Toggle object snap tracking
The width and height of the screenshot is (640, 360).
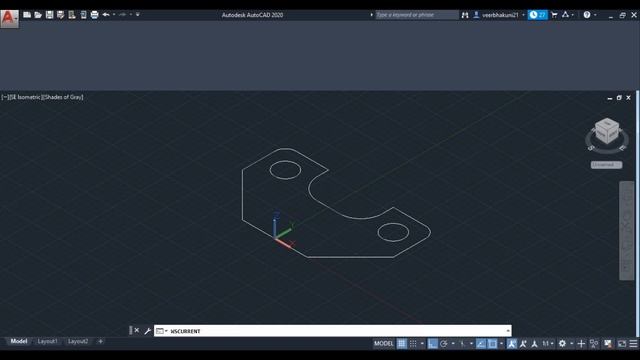[481, 344]
